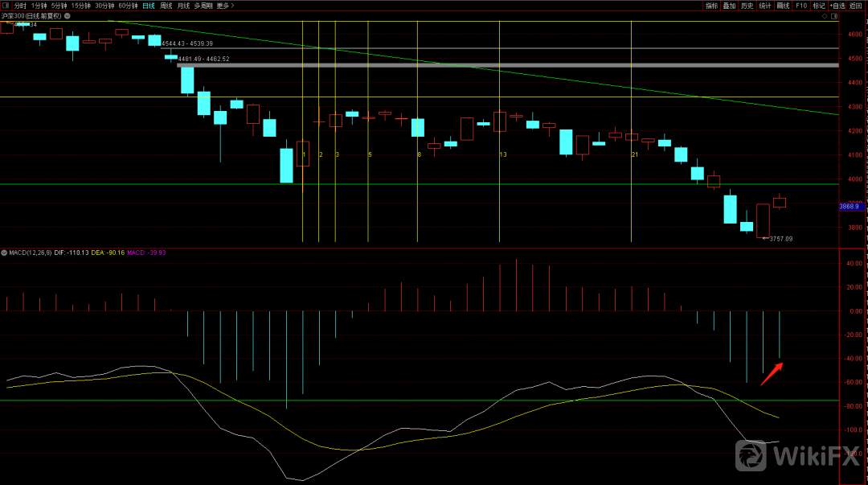Expand the MACD indicator dropdown arrow
This screenshot has width=868, height=485.
(4, 253)
